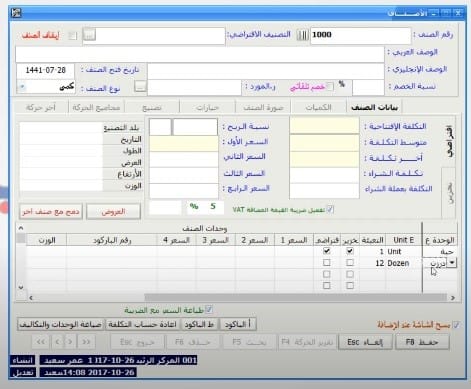Switch to the مجاميع الحركة tab

96,107
